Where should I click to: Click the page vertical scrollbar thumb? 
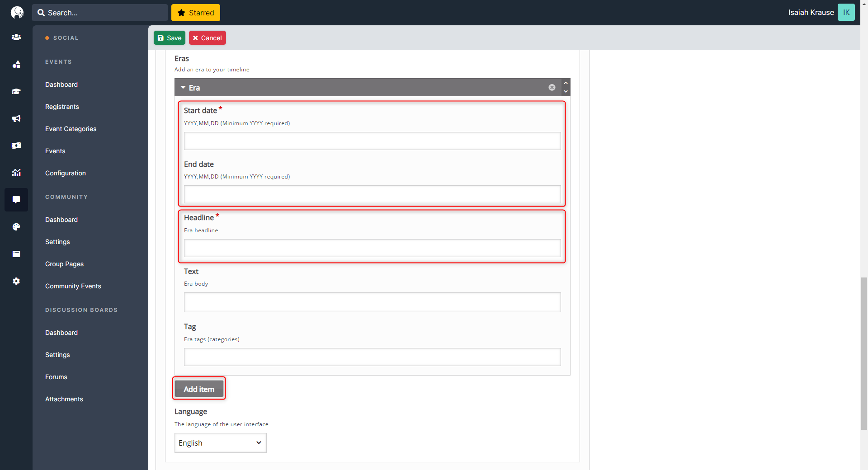click(864, 353)
